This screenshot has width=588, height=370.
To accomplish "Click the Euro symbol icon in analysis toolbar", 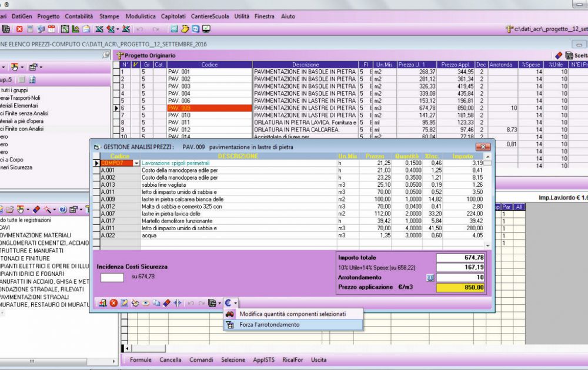I will [x=228, y=303].
